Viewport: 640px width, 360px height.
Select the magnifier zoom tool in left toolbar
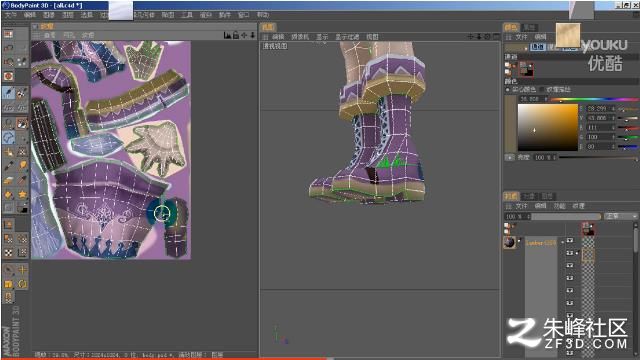point(9,123)
